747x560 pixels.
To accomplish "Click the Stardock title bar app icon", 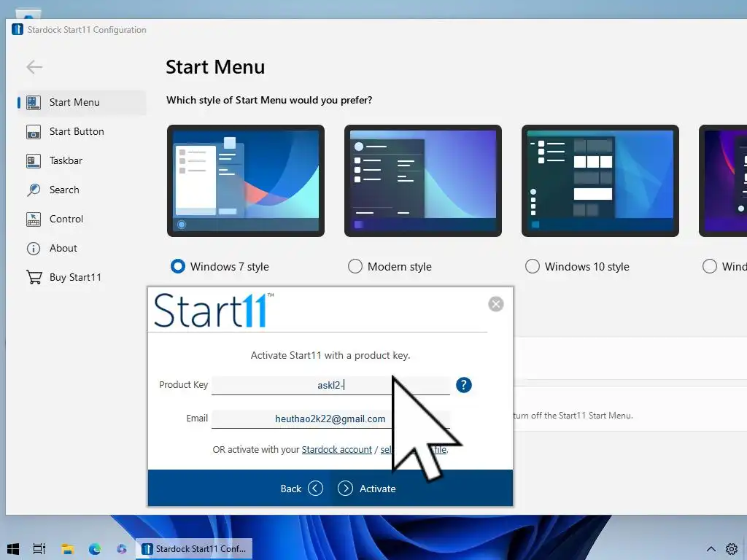I will click(18, 29).
